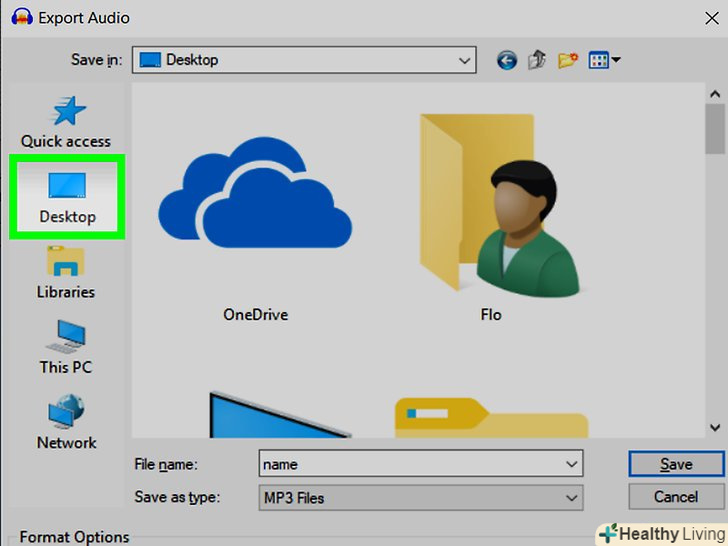
Task: Select the Flo user folder
Action: pyautogui.click(x=500, y=206)
